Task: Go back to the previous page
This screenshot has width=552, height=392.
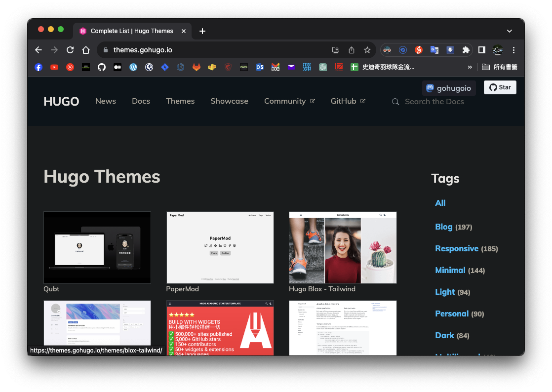Action: point(39,50)
